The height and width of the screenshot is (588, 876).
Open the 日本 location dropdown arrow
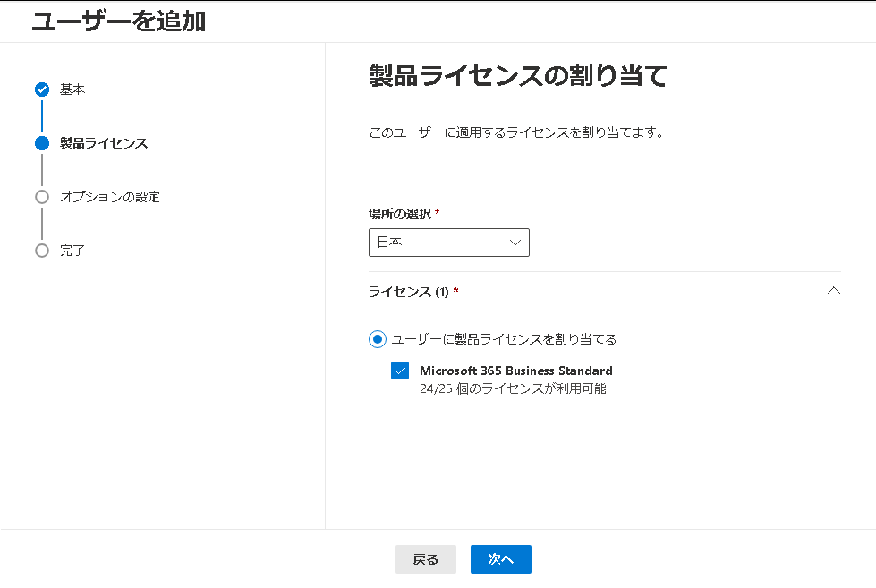(515, 243)
